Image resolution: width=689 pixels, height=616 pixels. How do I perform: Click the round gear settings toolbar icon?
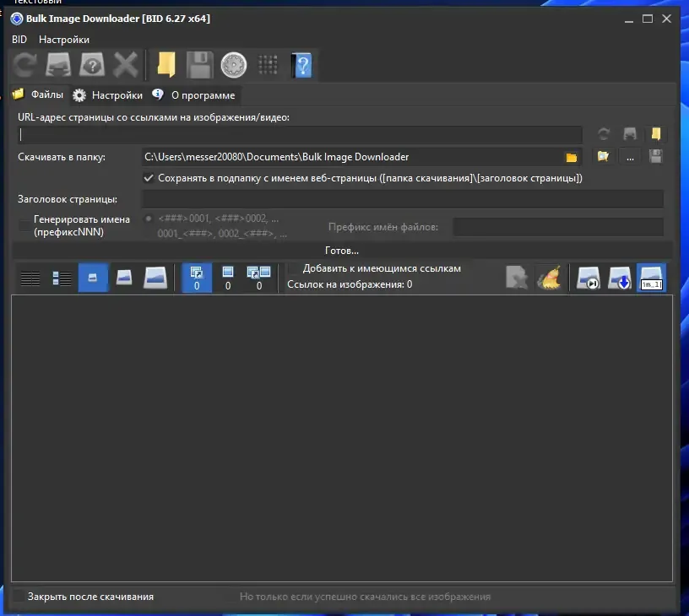233,66
